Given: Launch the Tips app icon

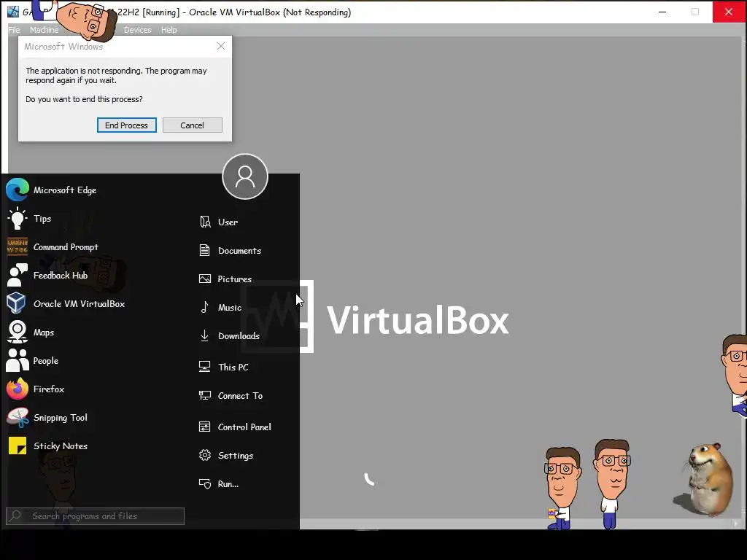Looking at the screenshot, I should [x=18, y=219].
